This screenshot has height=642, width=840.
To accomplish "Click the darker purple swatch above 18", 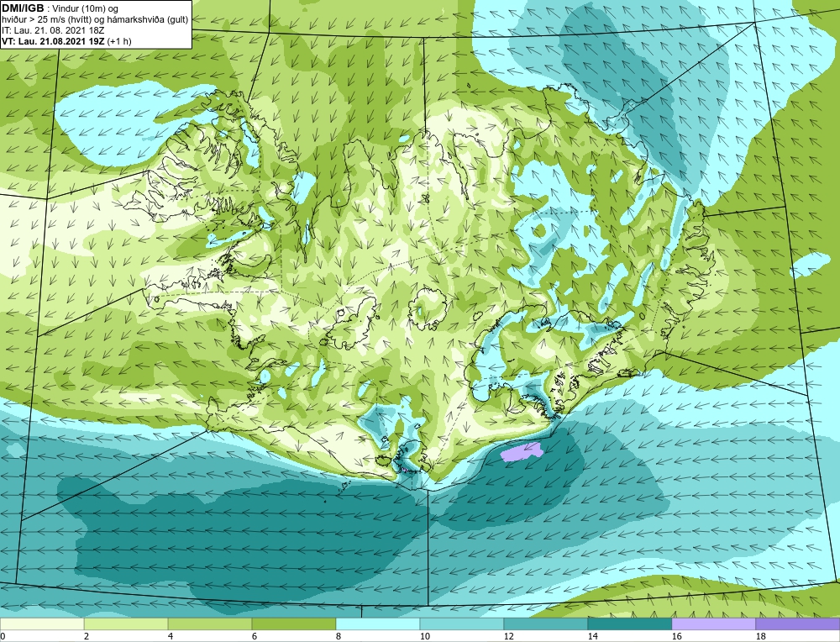I will click(x=798, y=624).
